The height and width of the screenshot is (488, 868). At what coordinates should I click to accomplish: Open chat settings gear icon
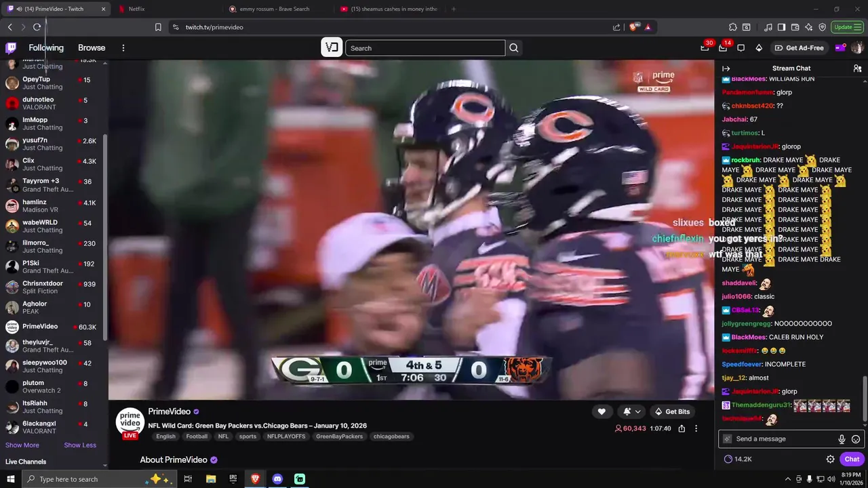pos(830,459)
